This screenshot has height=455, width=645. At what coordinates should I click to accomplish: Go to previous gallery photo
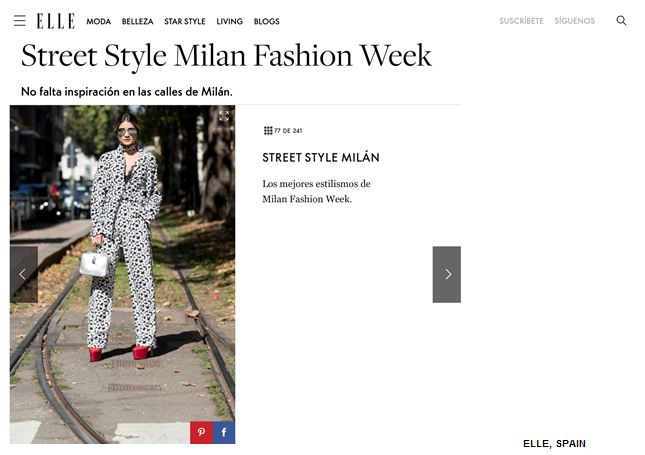tap(23, 274)
